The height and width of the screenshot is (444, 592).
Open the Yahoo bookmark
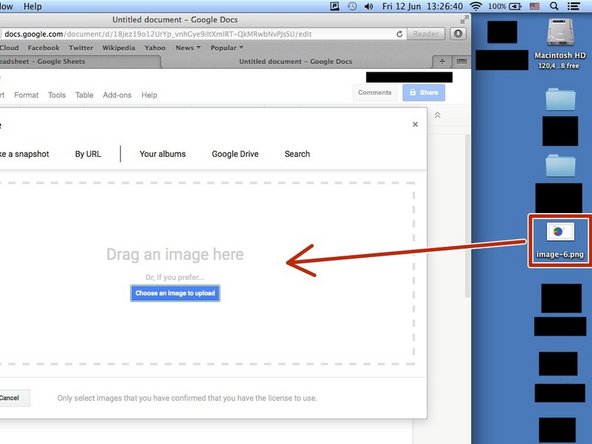pos(155,48)
